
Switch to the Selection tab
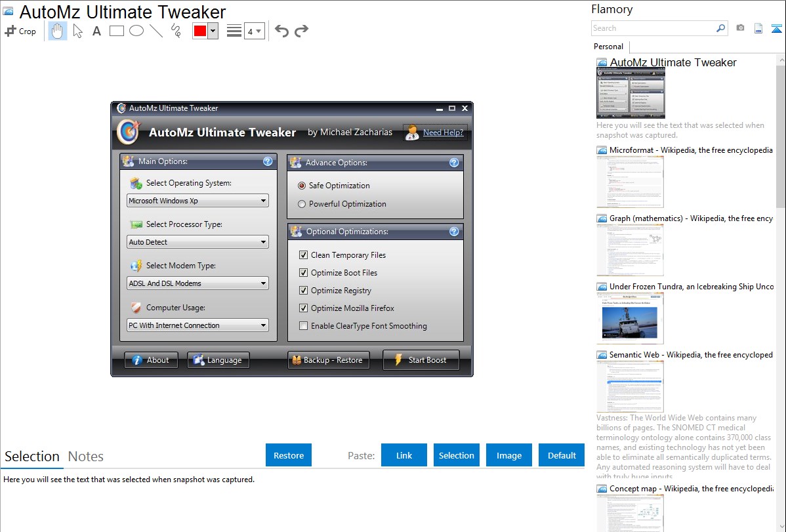(x=32, y=457)
